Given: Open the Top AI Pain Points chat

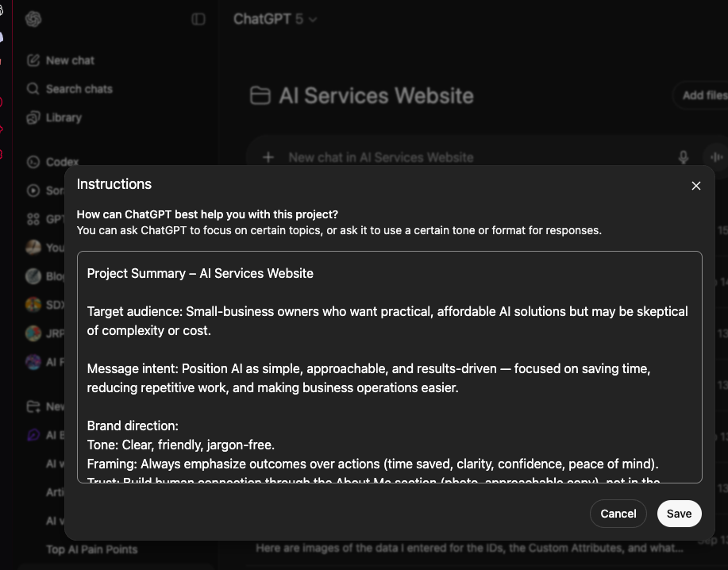Looking at the screenshot, I should [91, 549].
